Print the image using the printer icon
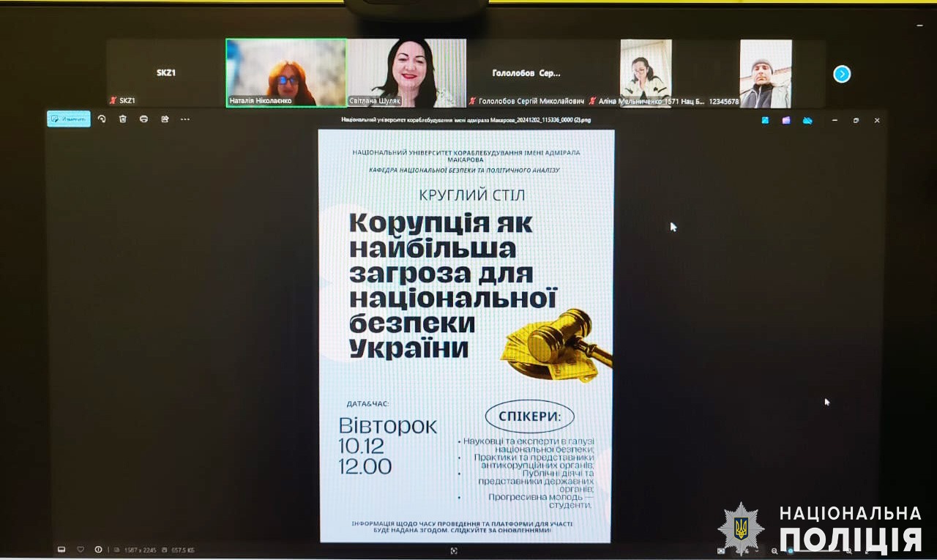The width and height of the screenshot is (937, 560). coord(143,119)
